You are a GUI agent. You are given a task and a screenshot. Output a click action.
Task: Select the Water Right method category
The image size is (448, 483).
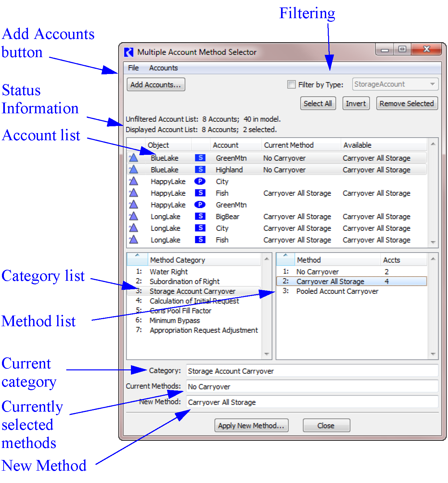[x=169, y=272]
